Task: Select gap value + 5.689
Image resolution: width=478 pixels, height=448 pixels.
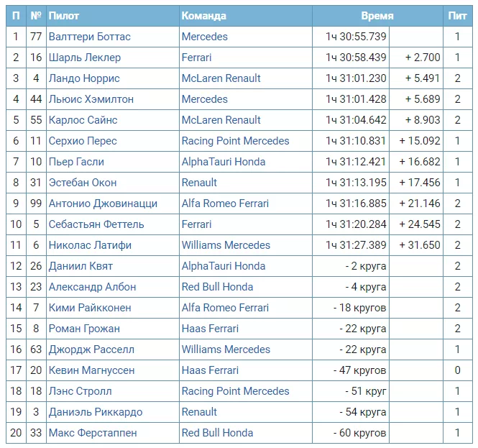Action: click(423, 99)
